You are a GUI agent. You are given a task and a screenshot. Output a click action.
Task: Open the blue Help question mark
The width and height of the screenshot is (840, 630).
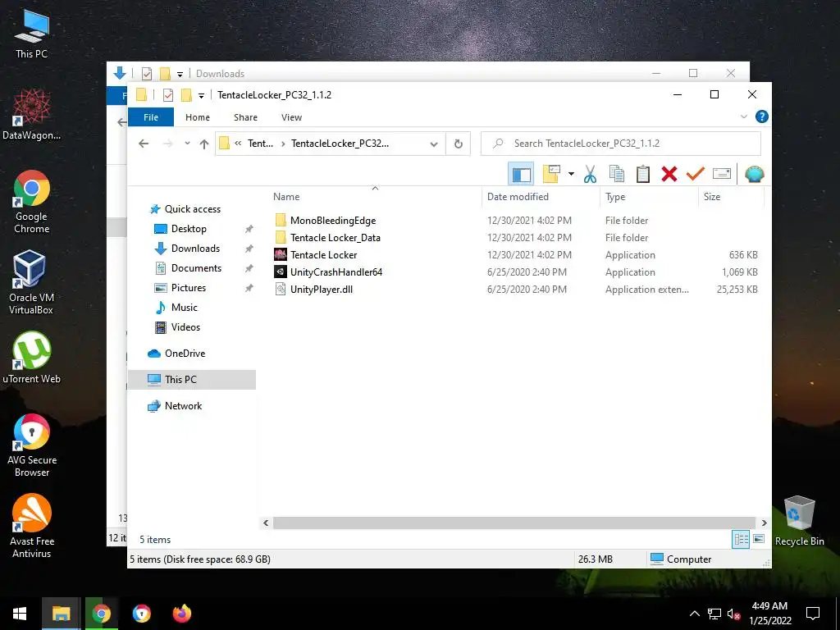tap(762, 116)
